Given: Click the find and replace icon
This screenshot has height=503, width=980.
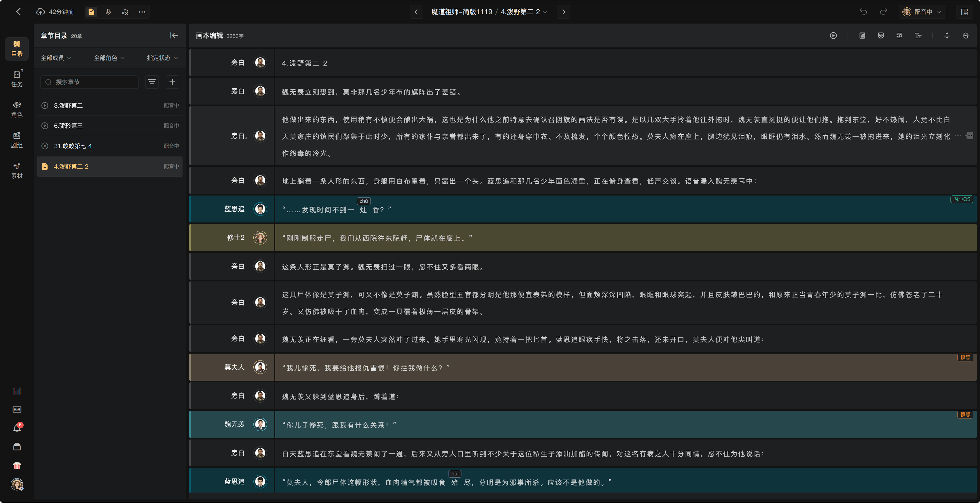Looking at the screenshot, I should click(x=899, y=36).
